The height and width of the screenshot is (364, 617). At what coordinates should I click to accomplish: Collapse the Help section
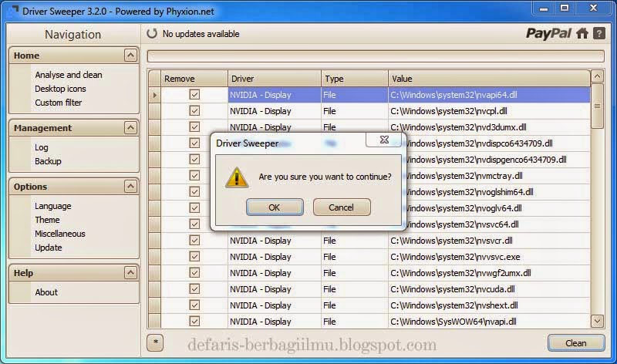(x=130, y=273)
